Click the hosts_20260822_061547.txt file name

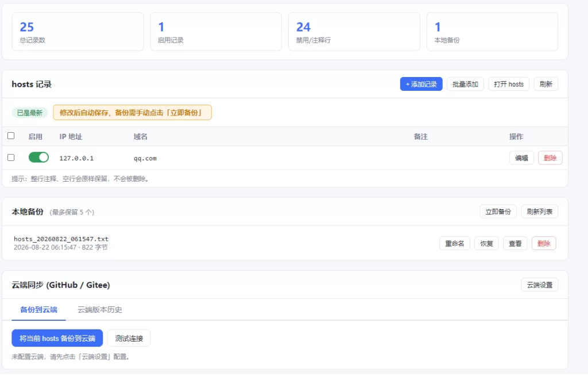[61, 239]
